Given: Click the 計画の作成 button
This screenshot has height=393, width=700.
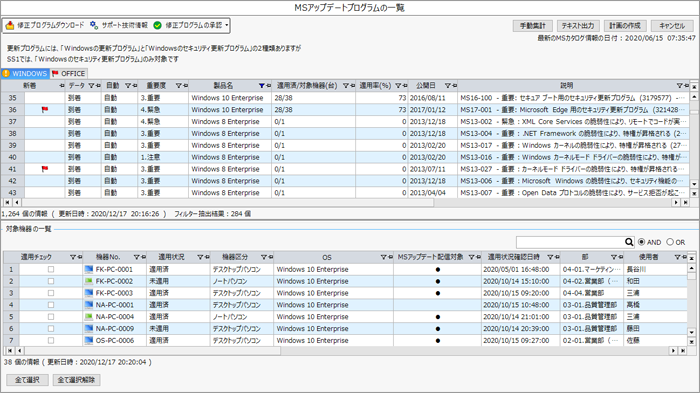Looking at the screenshot, I should click(x=625, y=26).
